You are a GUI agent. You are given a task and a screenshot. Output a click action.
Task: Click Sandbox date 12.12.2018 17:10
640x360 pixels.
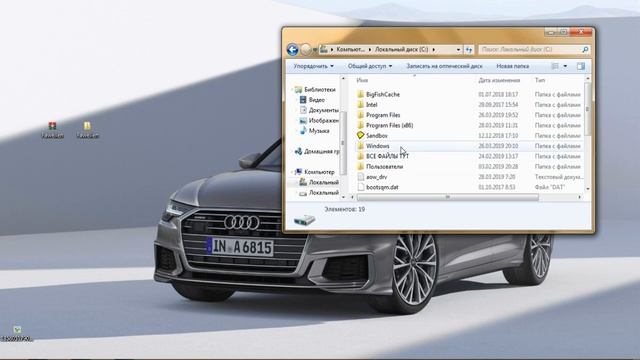coord(498,136)
